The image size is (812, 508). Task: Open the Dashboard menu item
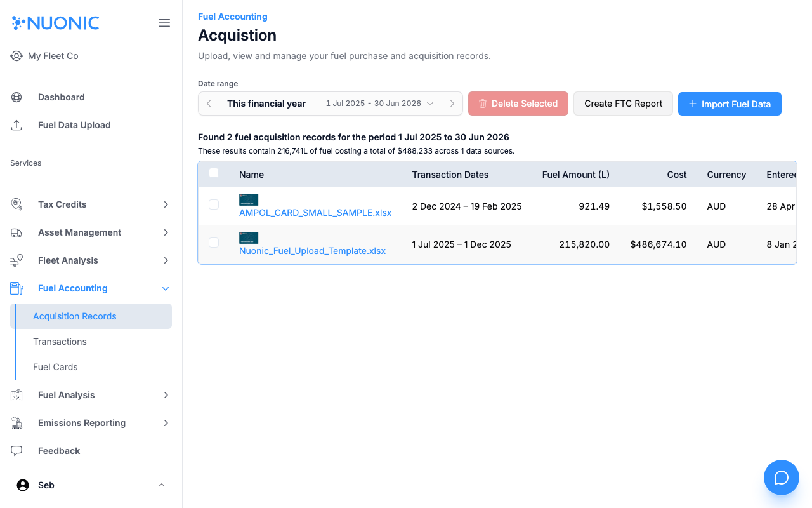click(x=91, y=97)
